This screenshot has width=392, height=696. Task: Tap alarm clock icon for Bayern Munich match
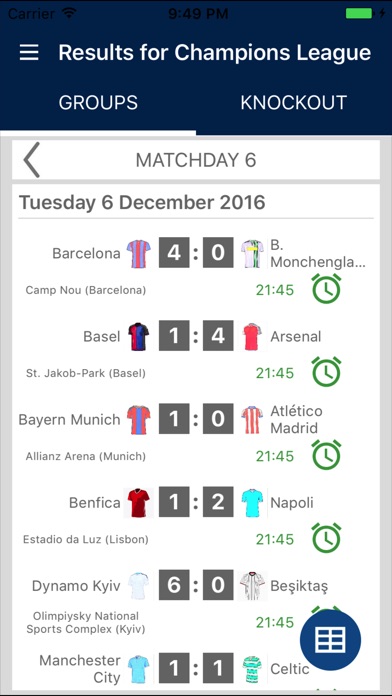tap(326, 455)
